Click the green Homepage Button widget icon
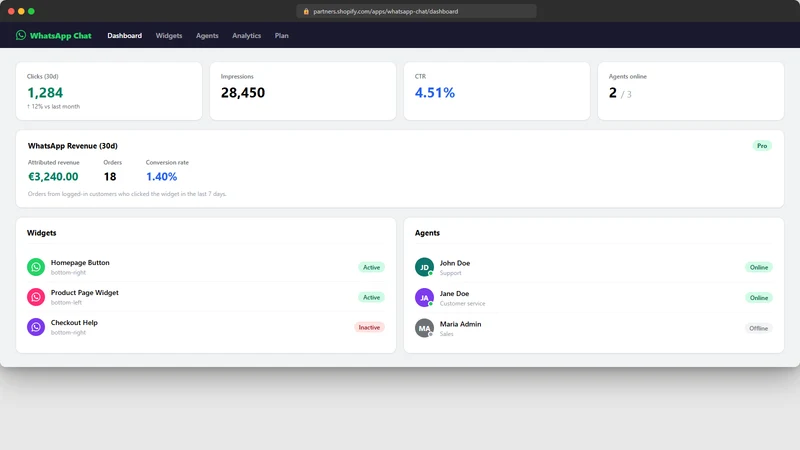 point(36,267)
